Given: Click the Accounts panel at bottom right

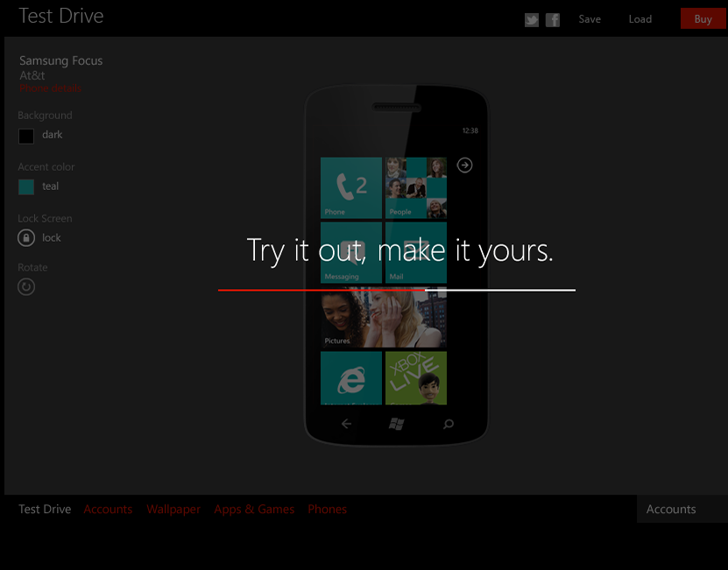Looking at the screenshot, I should (x=682, y=510).
